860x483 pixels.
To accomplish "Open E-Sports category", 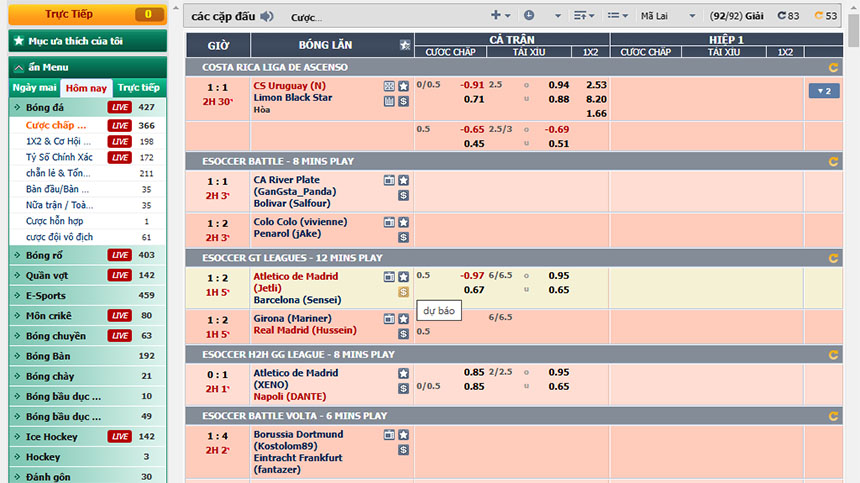I will point(88,296).
